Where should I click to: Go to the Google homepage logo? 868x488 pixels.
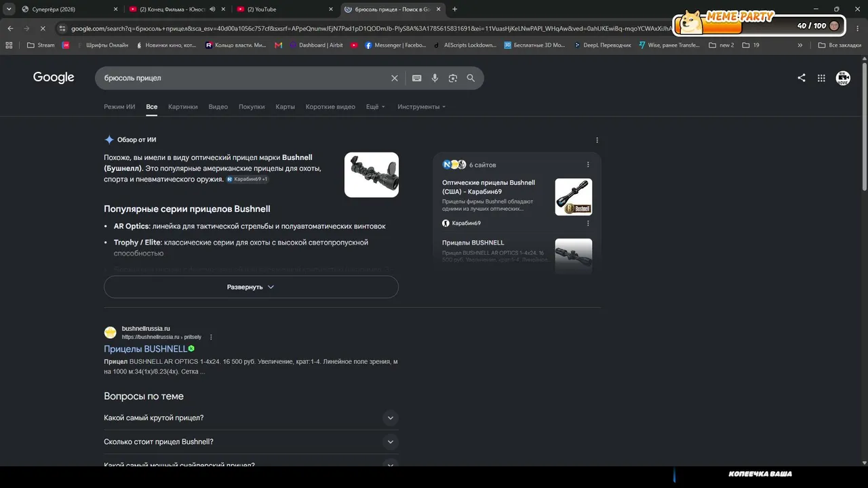coord(54,77)
